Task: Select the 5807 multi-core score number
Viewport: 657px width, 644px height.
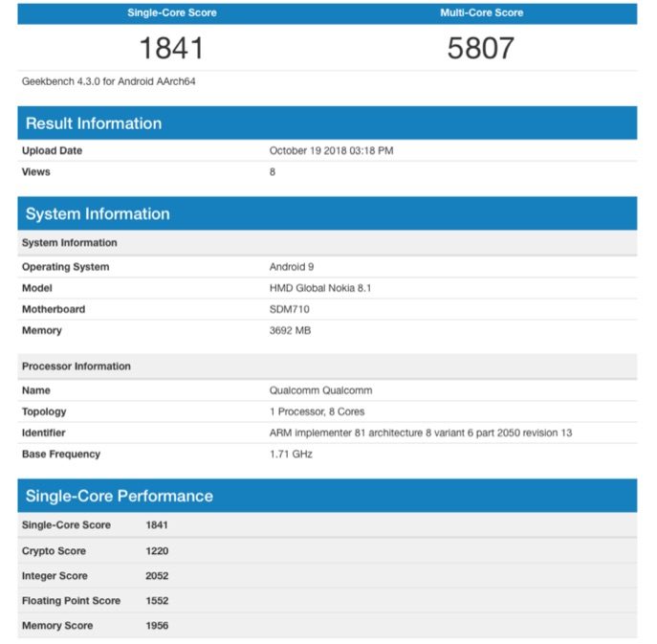Action: point(481,48)
